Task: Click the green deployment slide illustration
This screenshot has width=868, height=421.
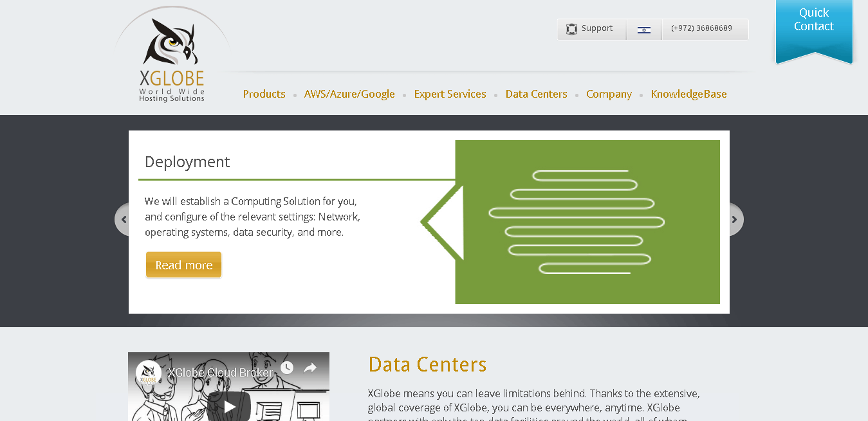Action: point(587,222)
